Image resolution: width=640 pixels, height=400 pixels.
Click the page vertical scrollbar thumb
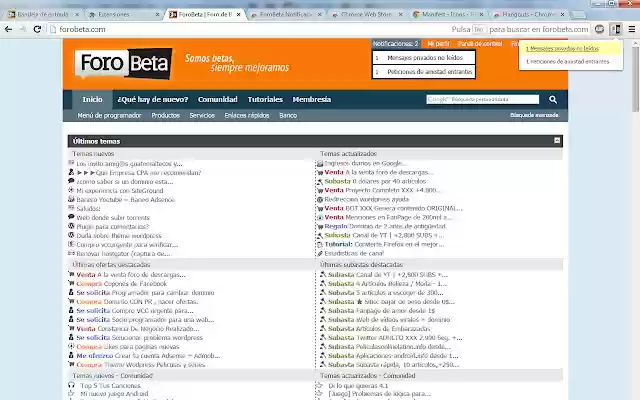[x=636, y=79]
